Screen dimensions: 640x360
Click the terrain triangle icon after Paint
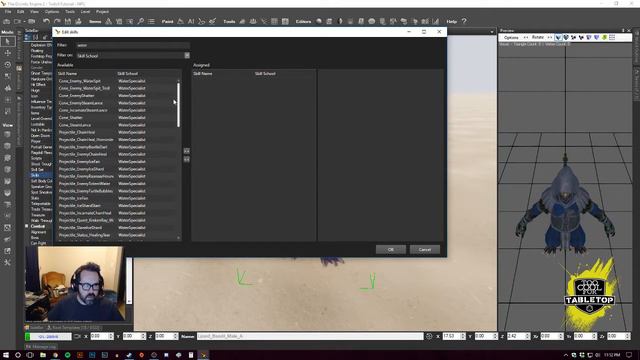click(x=180, y=21)
